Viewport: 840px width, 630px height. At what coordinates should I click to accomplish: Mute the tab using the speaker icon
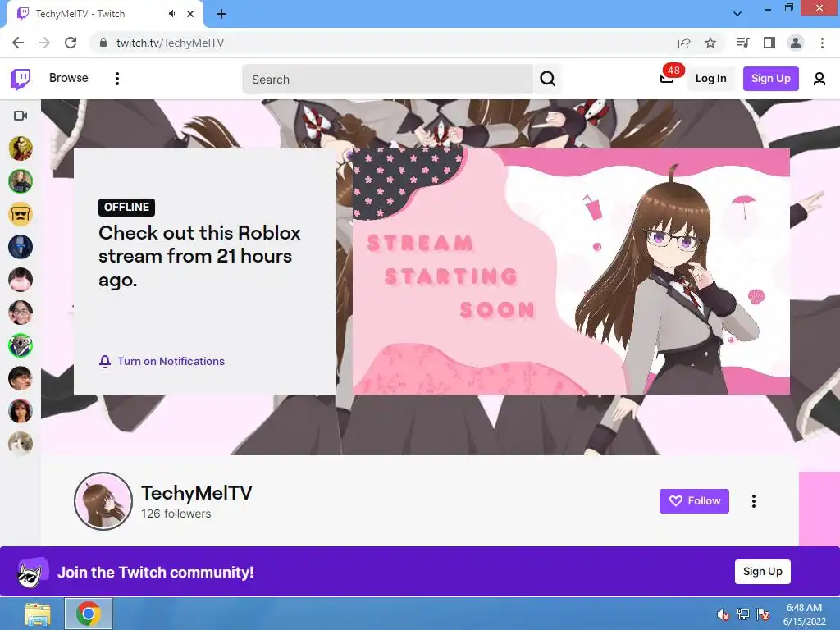click(172, 14)
